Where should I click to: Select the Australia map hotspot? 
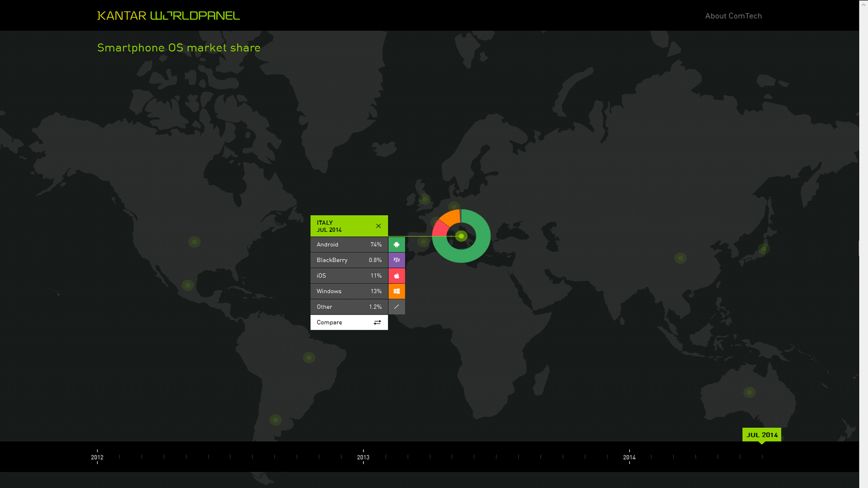tap(749, 392)
